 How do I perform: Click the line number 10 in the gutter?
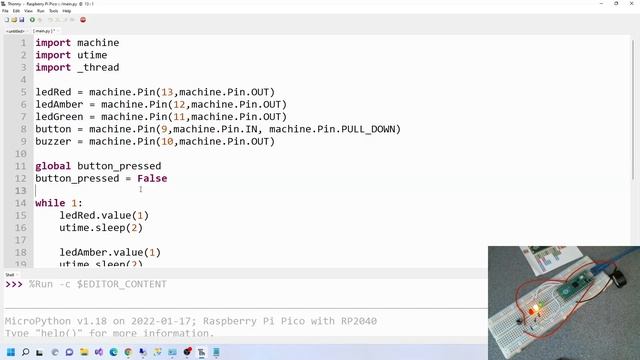[21, 154]
